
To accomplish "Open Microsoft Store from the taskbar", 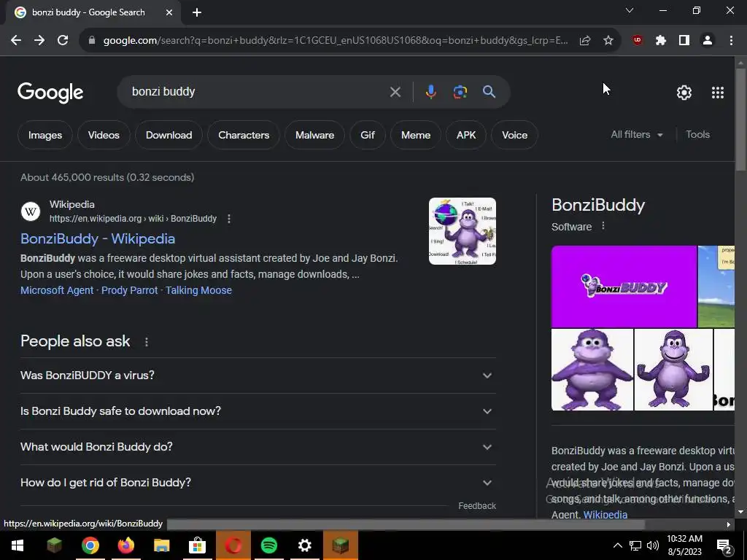I will (197, 545).
